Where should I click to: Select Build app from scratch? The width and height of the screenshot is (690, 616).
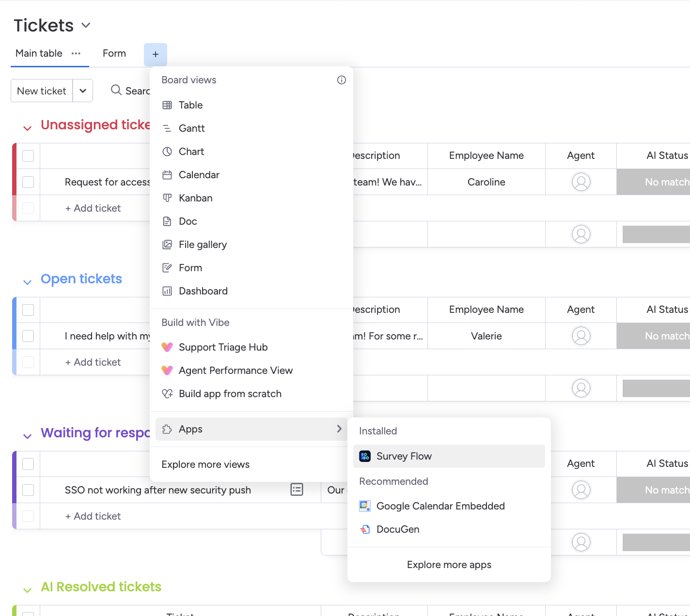(x=251, y=394)
